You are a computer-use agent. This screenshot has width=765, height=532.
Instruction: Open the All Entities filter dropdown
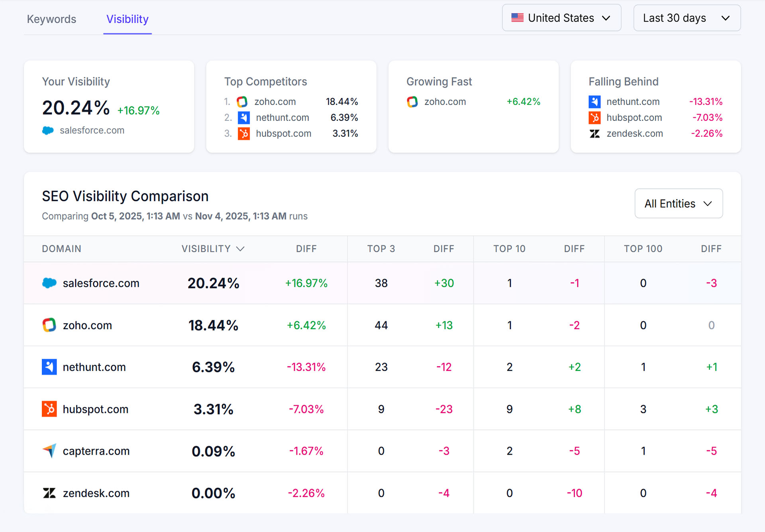pos(678,203)
